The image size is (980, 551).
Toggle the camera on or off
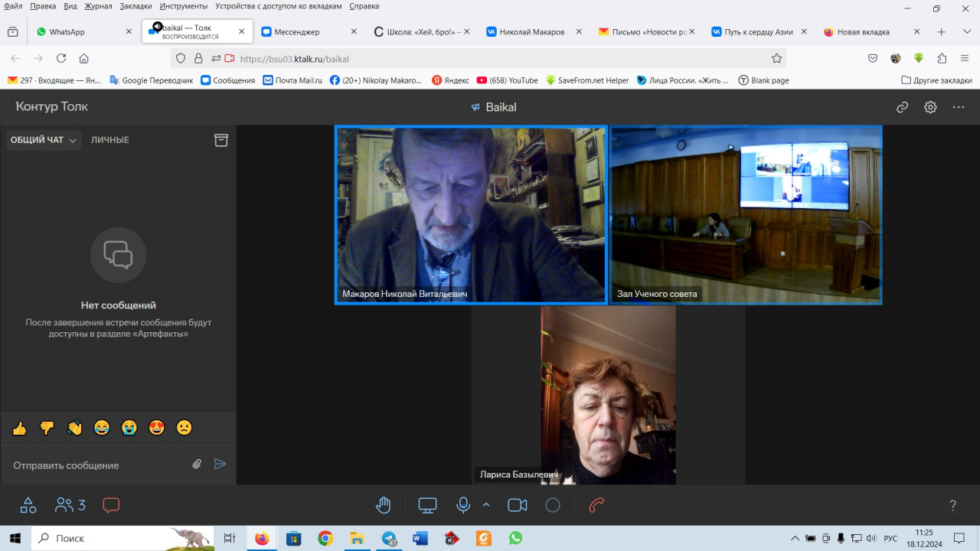click(518, 505)
